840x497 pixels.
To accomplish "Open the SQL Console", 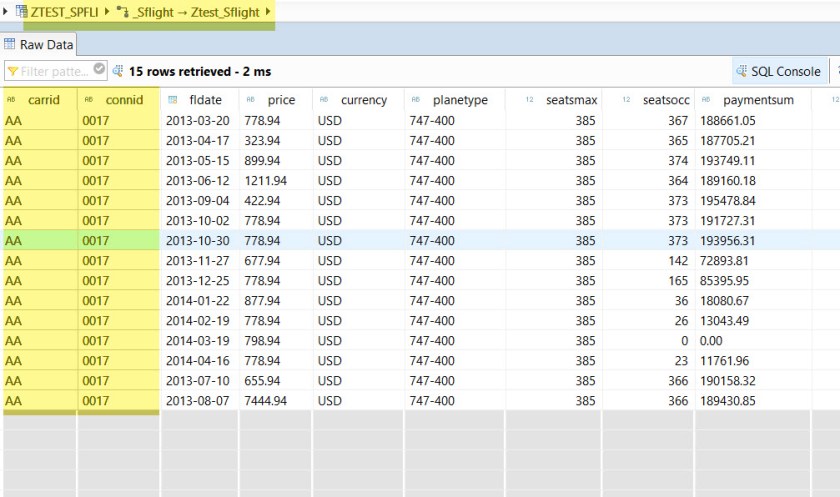I will click(778, 71).
